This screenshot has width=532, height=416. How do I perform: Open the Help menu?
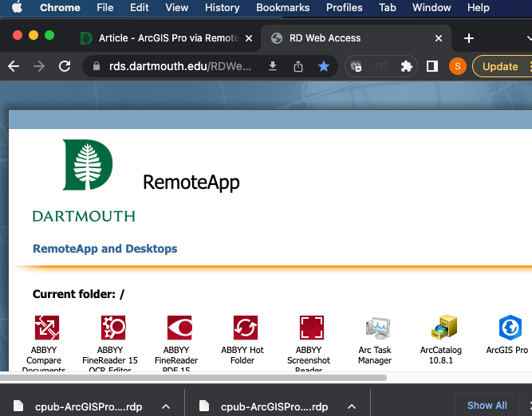click(479, 7)
